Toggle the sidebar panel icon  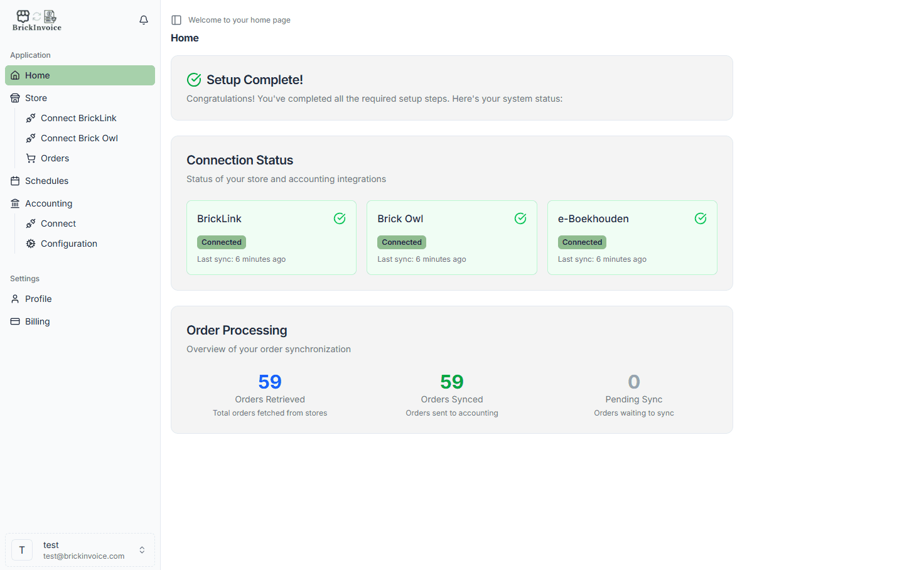point(176,20)
